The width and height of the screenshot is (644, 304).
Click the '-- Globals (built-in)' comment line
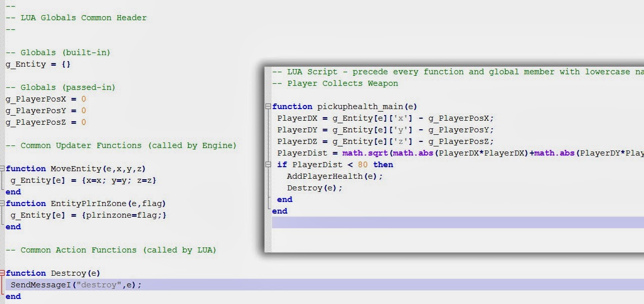(58, 53)
